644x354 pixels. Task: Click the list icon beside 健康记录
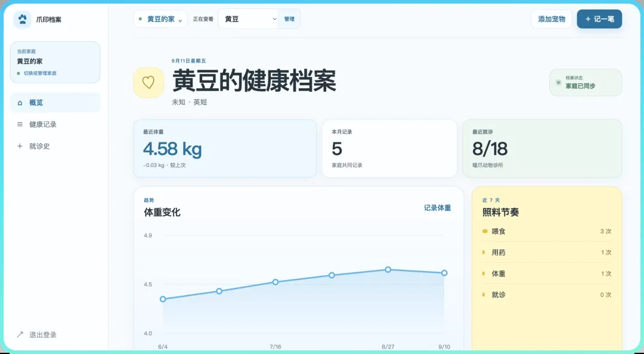20,125
